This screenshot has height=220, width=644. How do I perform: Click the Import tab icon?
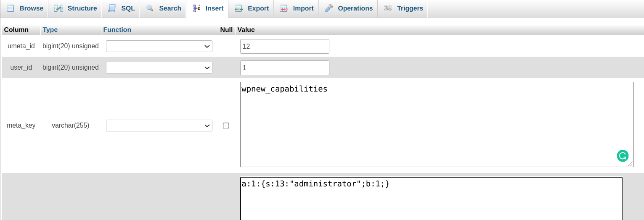click(284, 8)
